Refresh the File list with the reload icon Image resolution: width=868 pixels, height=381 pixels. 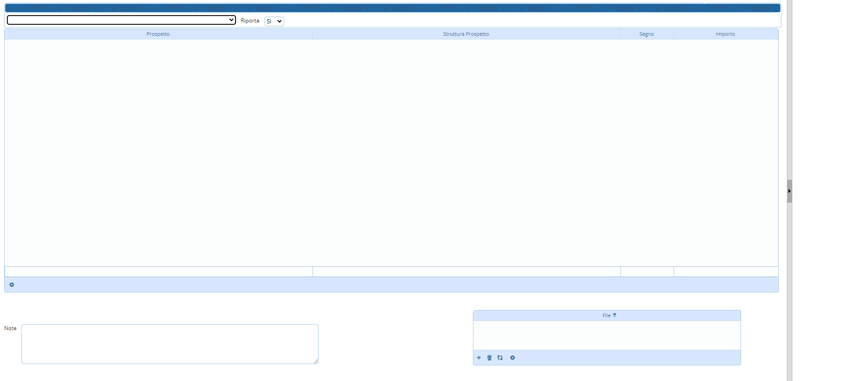pyautogui.click(x=500, y=358)
